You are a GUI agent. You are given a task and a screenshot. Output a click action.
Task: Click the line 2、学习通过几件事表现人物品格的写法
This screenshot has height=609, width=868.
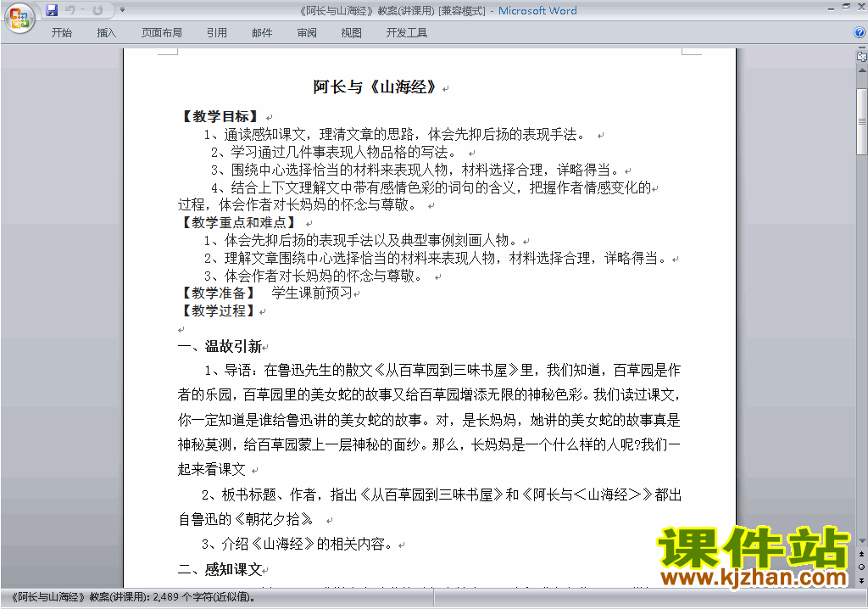click(336, 152)
